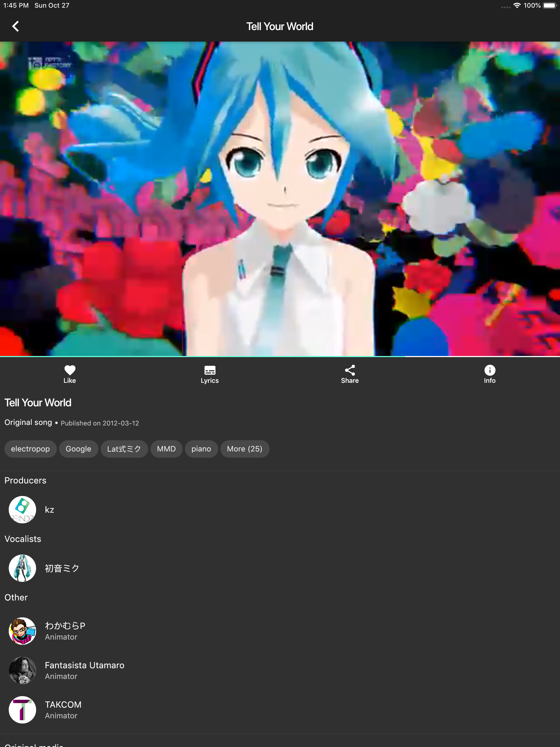Tap the Original song label

point(28,422)
